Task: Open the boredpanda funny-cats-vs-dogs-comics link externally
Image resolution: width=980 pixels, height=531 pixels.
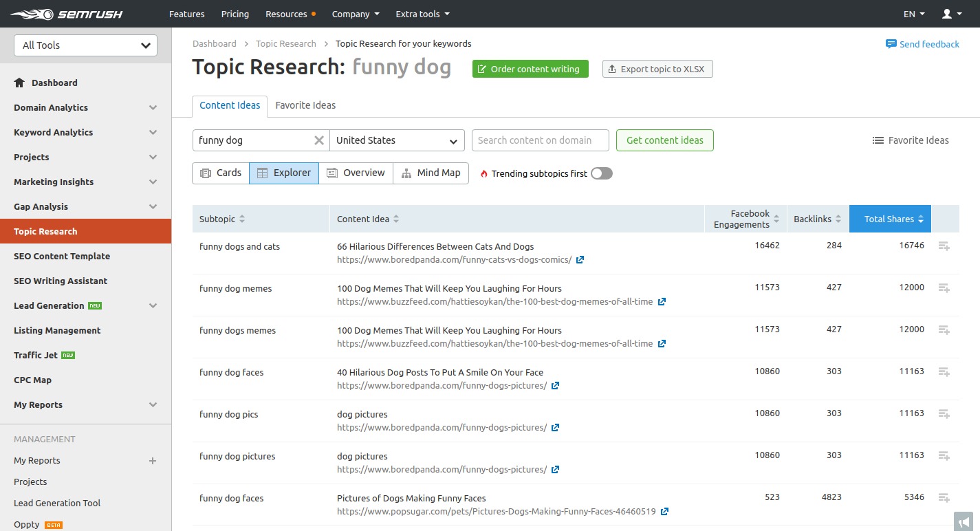Action: tap(580, 260)
